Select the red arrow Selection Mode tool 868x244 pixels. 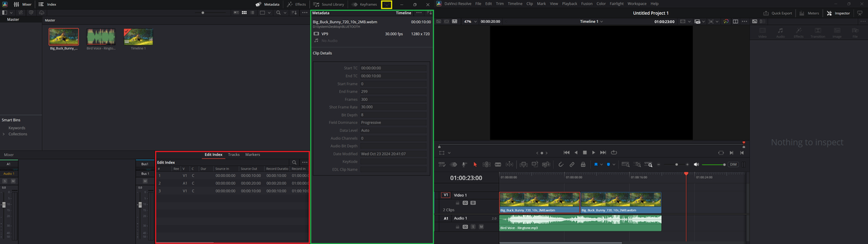[475, 165]
